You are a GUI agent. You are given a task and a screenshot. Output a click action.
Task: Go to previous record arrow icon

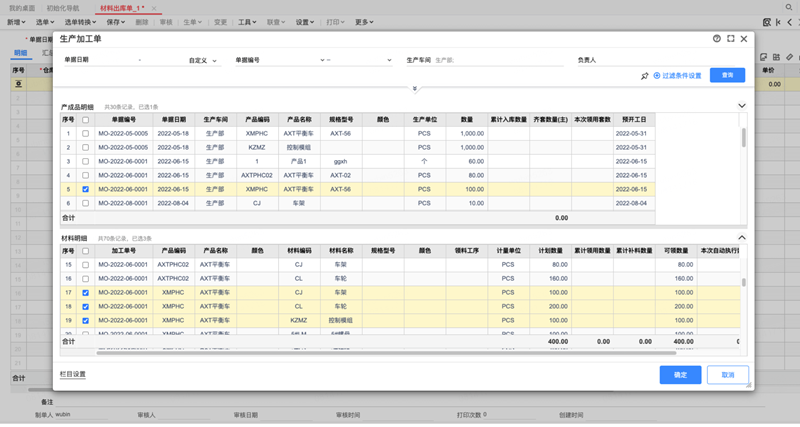click(789, 22)
